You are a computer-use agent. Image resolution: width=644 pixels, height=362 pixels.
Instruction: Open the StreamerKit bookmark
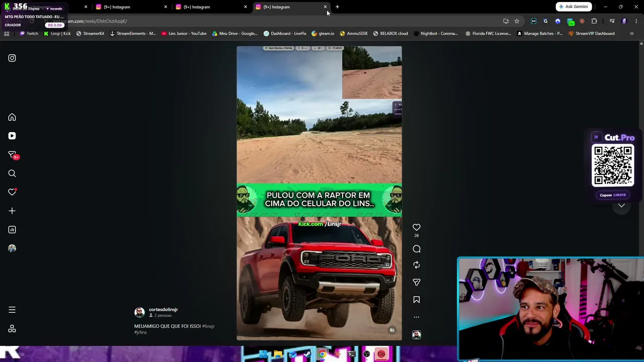tap(90, 34)
